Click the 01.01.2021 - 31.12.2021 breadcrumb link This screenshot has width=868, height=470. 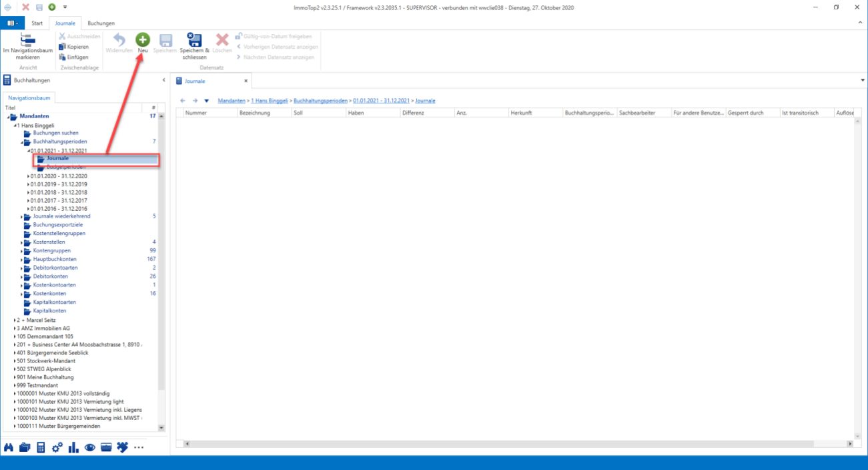tap(381, 101)
